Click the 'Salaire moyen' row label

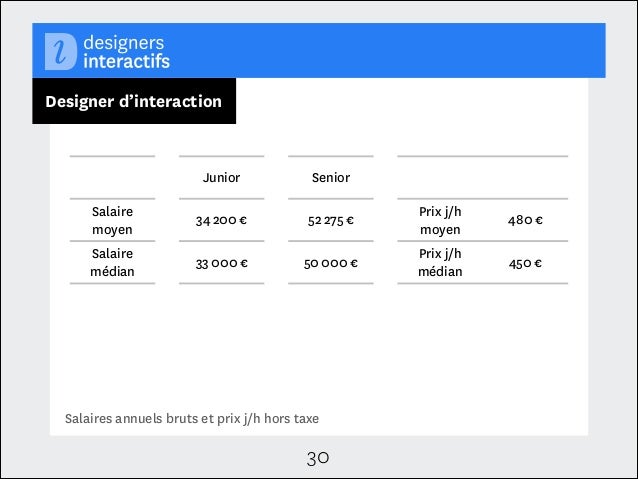click(x=112, y=220)
